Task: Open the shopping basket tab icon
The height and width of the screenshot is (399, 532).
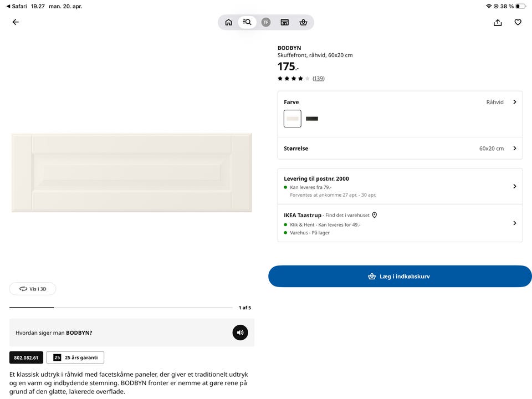Action: click(x=303, y=22)
